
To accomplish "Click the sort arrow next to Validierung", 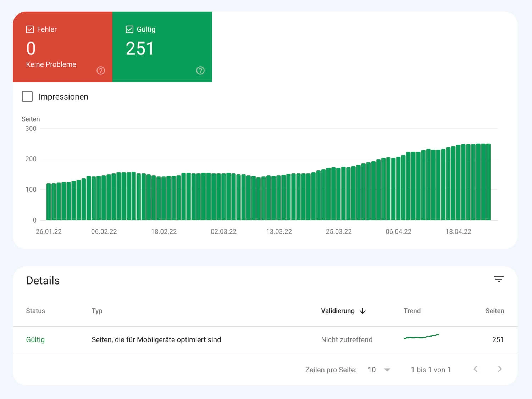I will pos(362,311).
